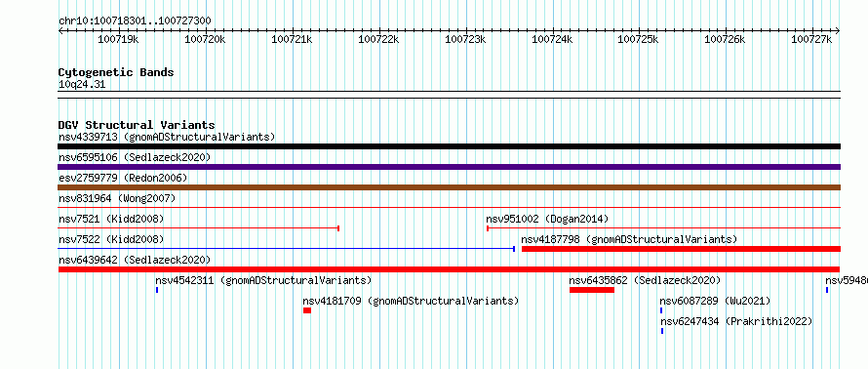Viewport: 868px width, 369px height.
Task: Open the nsv7522 (Kidd2008) label
Action: click(111, 239)
